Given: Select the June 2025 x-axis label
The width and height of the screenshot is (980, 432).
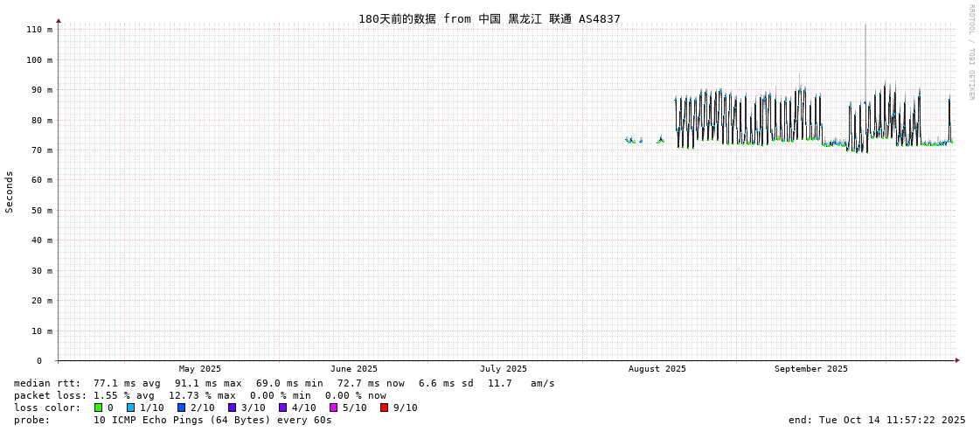Looking at the screenshot, I should tap(354, 369).
